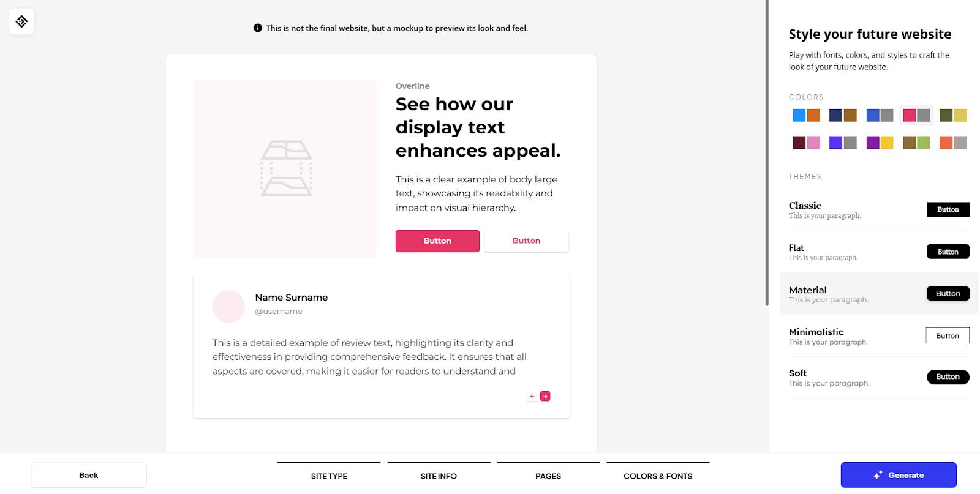Click the previous arrow in review card
Screen dimensions: 980x494
(x=532, y=396)
